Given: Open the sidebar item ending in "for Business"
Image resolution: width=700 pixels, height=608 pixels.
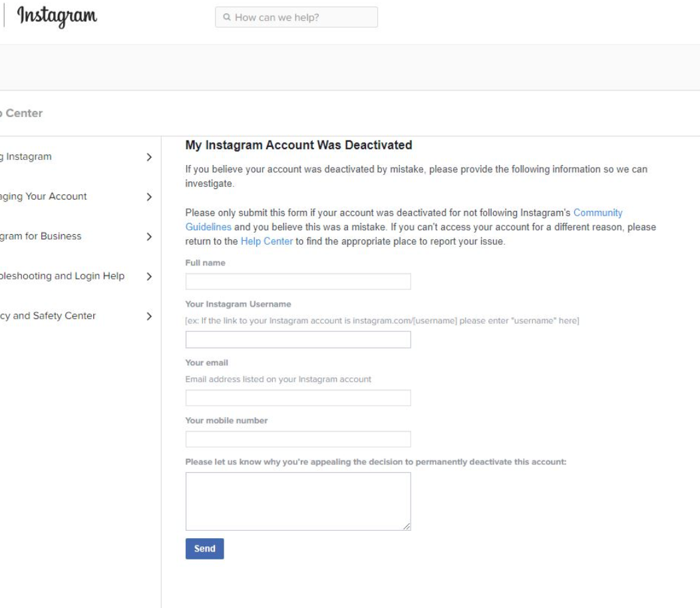Looking at the screenshot, I should pos(41,236).
